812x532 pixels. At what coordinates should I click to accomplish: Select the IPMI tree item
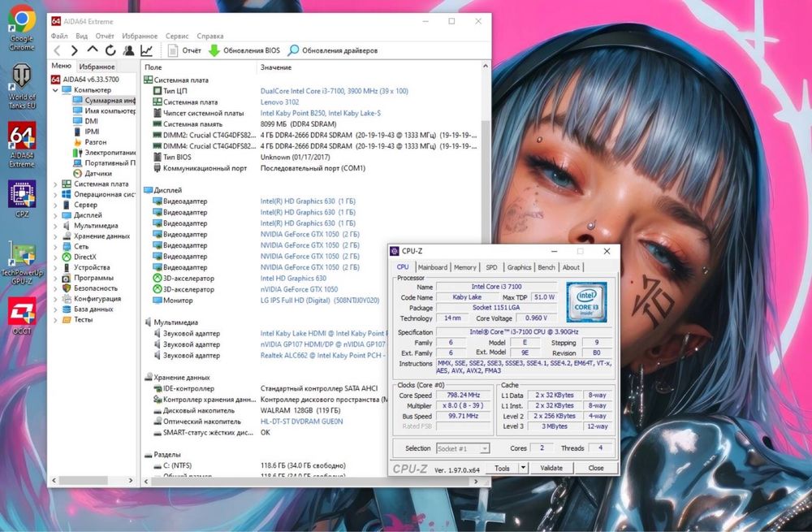click(86, 132)
